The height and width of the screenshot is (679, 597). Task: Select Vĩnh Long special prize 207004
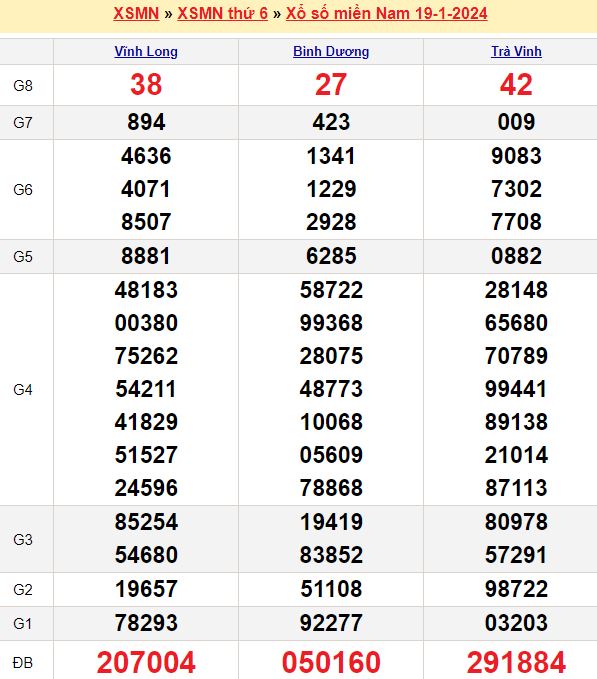point(146,662)
